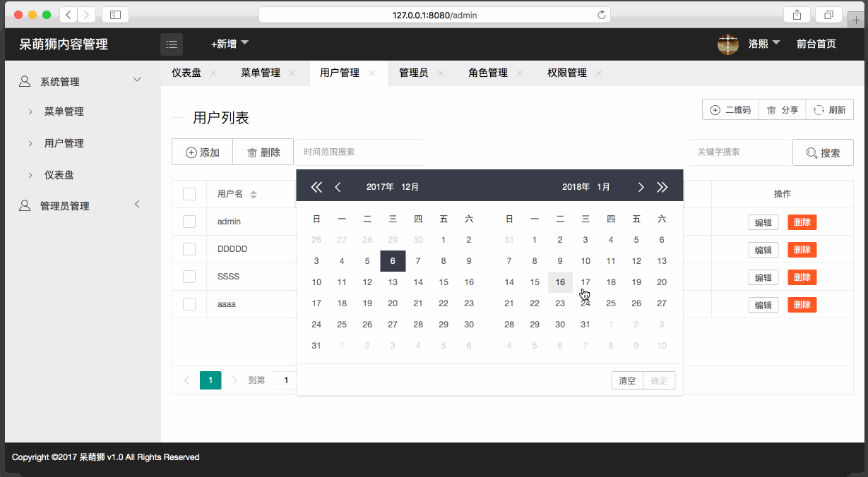Viewport: 868px width, 477px height.
Task: Switch to the 角色管理 tab
Action: tap(488, 73)
